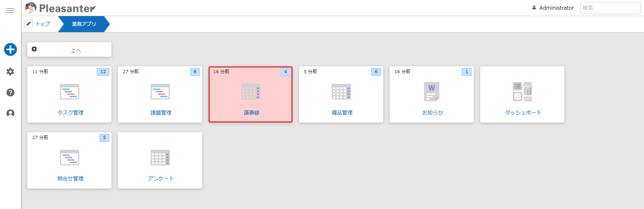Screen dimensions: 644x209
Task: Click the 1 count badge on お知らせ
Action: [466, 72]
